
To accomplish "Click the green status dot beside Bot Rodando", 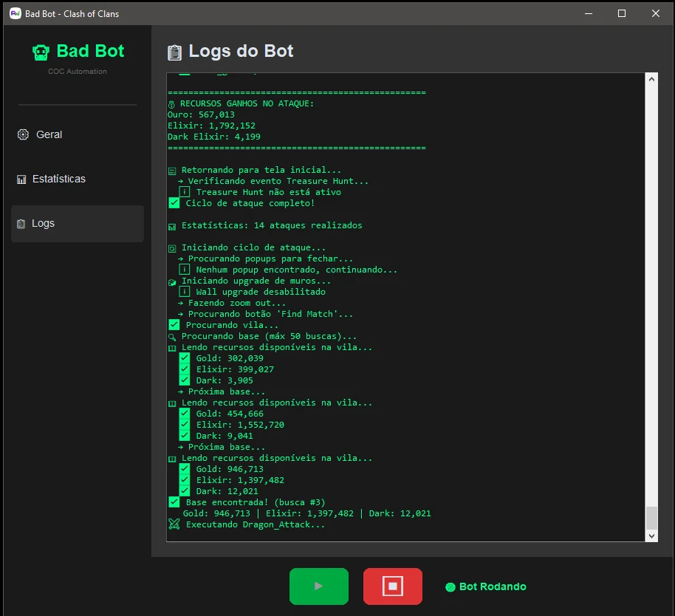I will tap(449, 586).
